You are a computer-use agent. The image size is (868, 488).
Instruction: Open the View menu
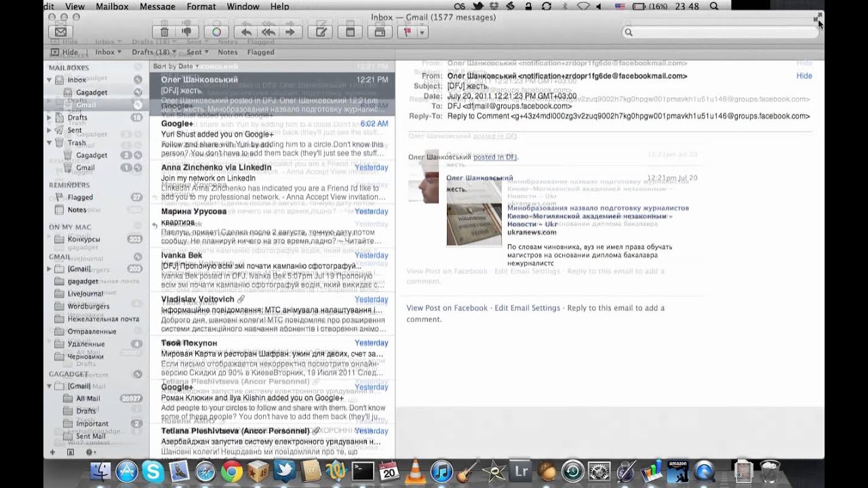(x=75, y=6)
